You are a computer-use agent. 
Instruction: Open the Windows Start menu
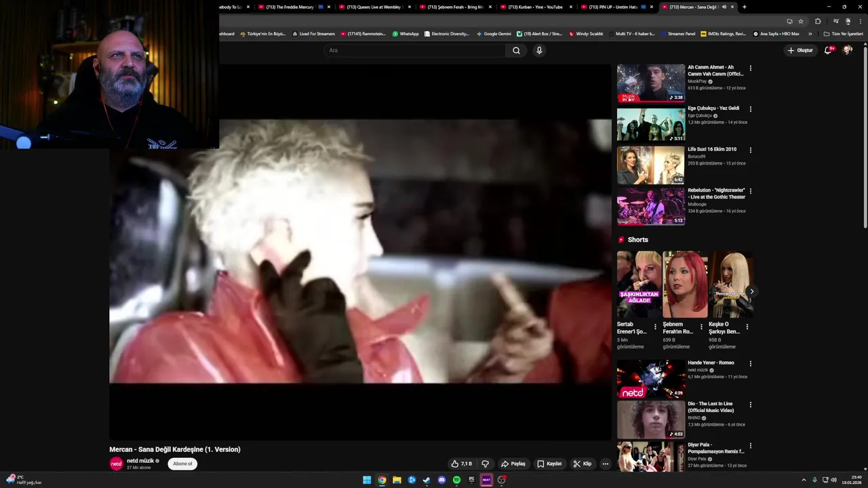367,480
